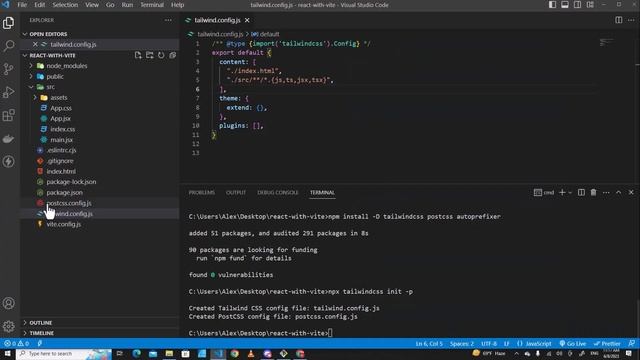The height and width of the screenshot is (360, 640).
Task: Split the terminal panel
Action: (581, 192)
